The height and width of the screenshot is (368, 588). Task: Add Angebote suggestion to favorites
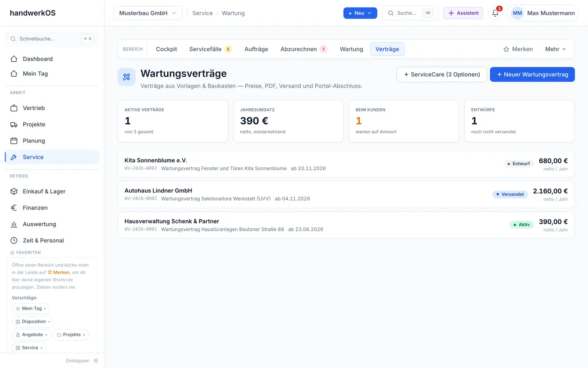coord(31,335)
